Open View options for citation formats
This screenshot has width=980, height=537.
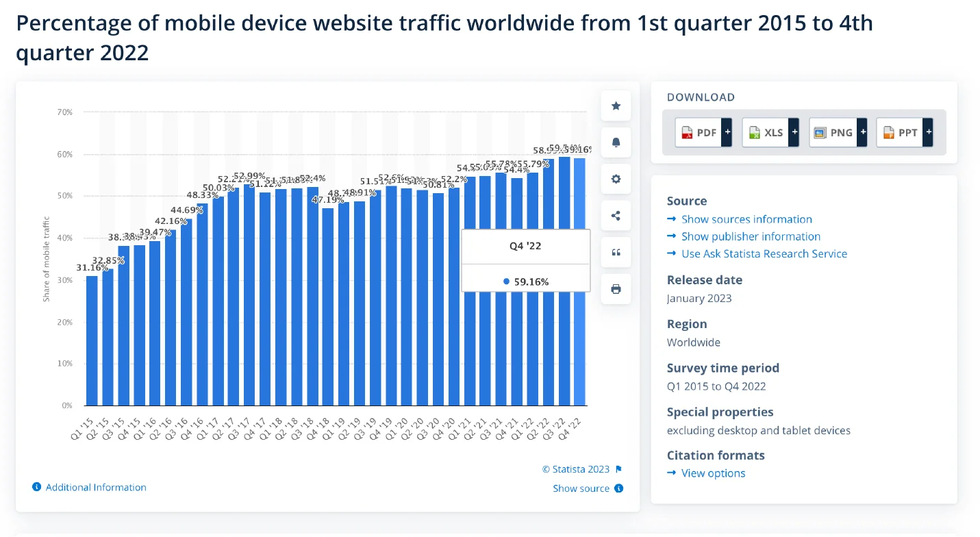pyautogui.click(x=713, y=473)
